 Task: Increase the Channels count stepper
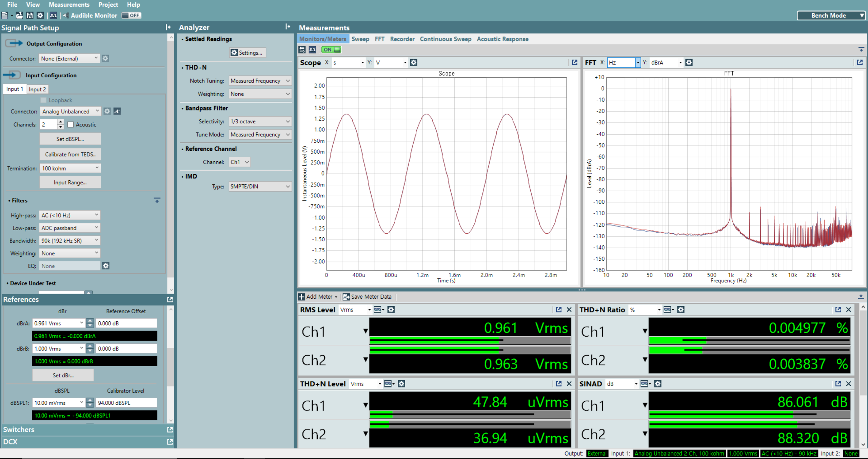tap(60, 122)
